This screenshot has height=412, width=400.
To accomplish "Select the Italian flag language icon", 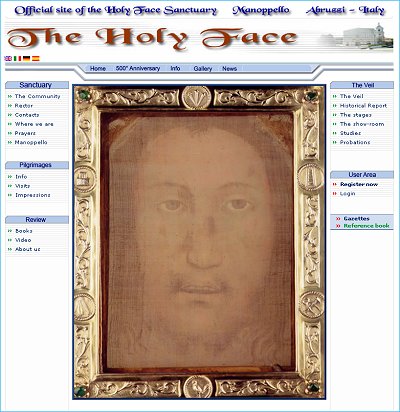I will pos(17,59).
